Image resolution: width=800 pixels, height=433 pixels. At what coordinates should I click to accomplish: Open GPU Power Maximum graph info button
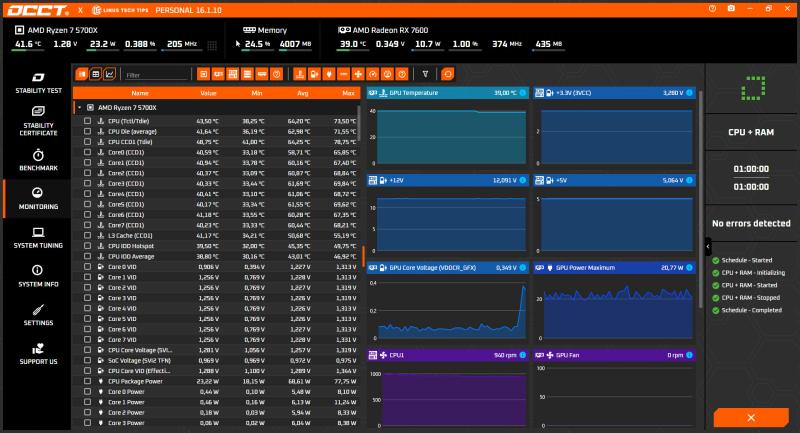pos(689,267)
